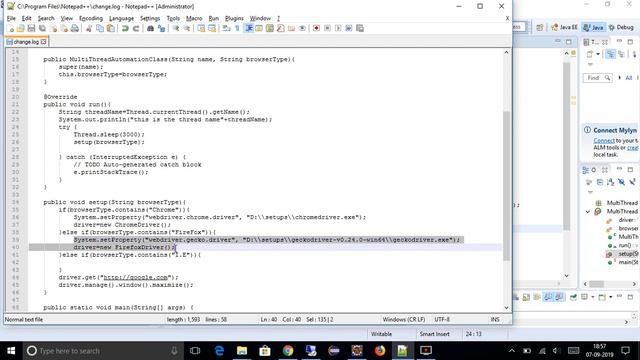Screen dimensions: 640x360
Task: Click the Copy toolbar icon
Action: coord(100,29)
